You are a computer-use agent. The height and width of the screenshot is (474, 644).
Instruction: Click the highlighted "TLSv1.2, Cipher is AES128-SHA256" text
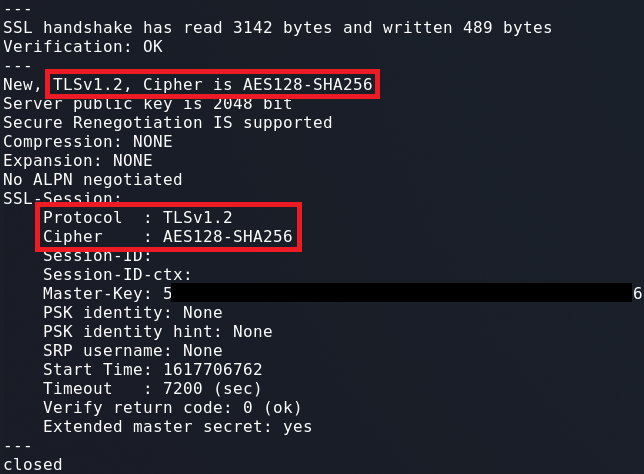tap(212, 85)
